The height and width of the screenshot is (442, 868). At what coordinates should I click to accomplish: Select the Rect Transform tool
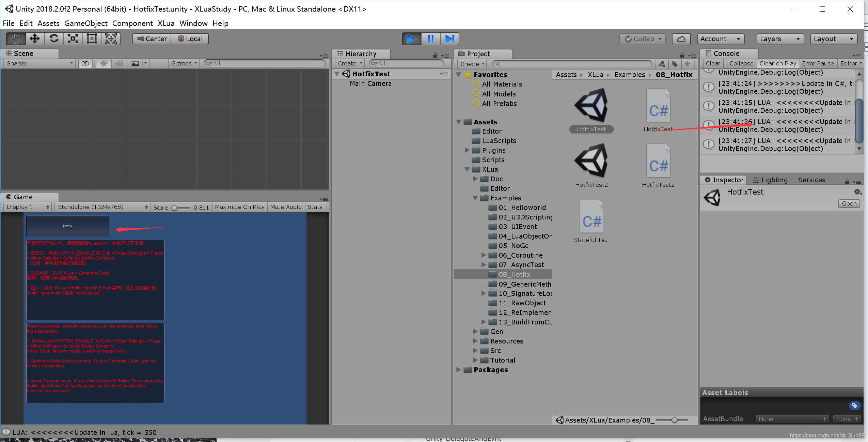click(92, 39)
